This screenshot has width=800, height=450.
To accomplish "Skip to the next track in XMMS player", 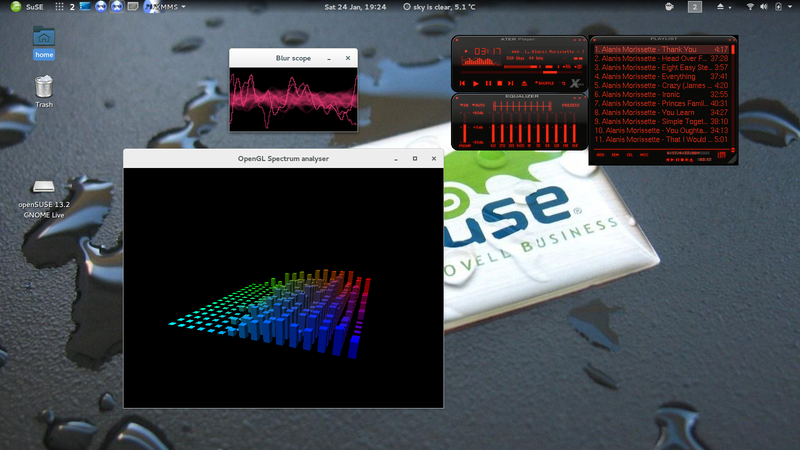I will [511, 83].
